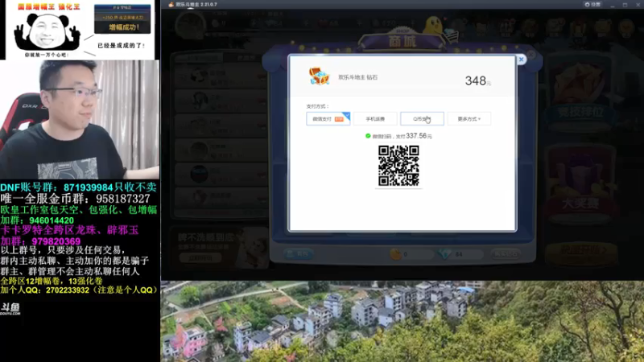Minimize the 欢乐斗地主 window
Image resolution: width=644 pixels, height=362 pixels.
click(613, 5)
